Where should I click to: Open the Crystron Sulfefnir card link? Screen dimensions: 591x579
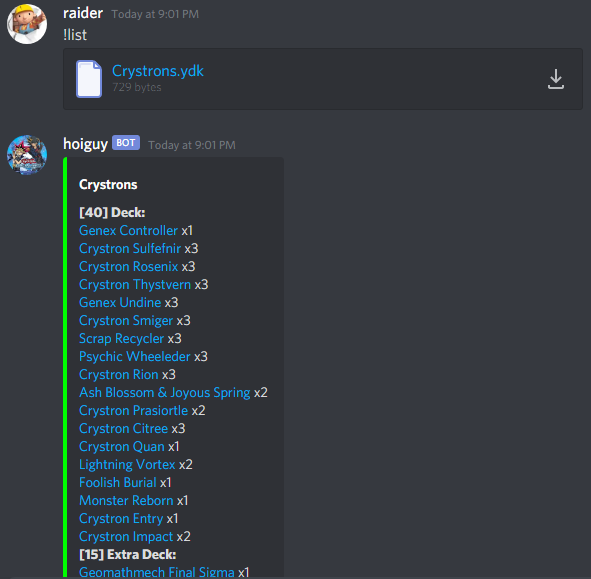(x=130, y=248)
